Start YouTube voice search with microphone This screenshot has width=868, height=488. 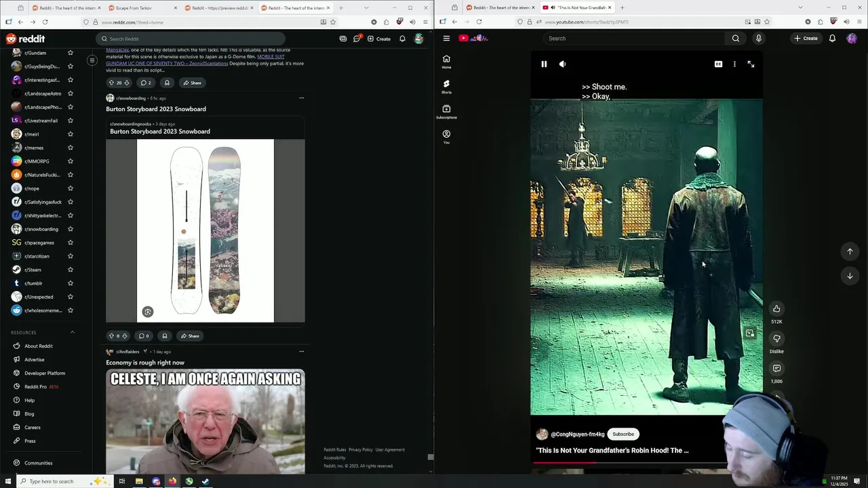[x=758, y=39]
